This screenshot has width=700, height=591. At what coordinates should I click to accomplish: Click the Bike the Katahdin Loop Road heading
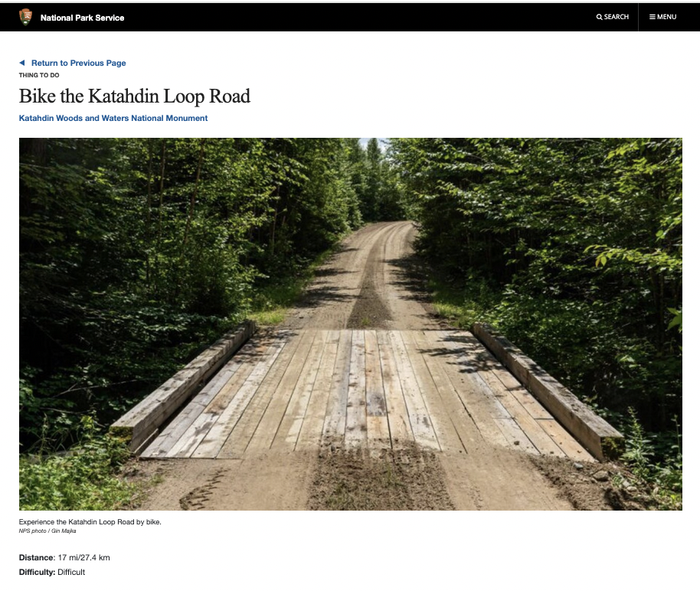134,96
